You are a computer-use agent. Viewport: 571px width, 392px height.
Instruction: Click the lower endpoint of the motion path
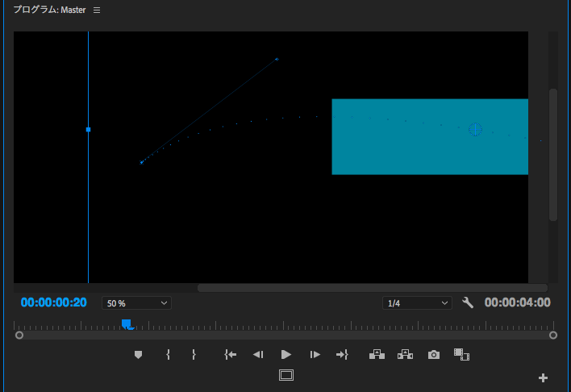(142, 162)
